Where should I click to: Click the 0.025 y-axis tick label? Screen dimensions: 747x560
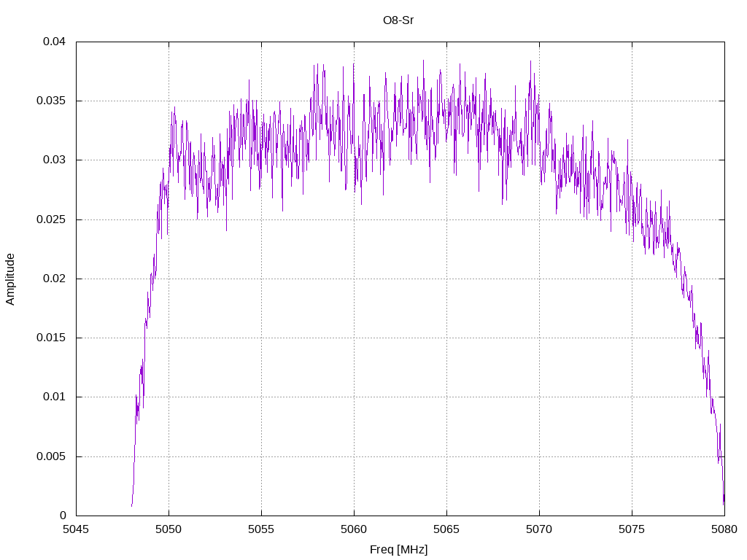click(x=51, y=219)
